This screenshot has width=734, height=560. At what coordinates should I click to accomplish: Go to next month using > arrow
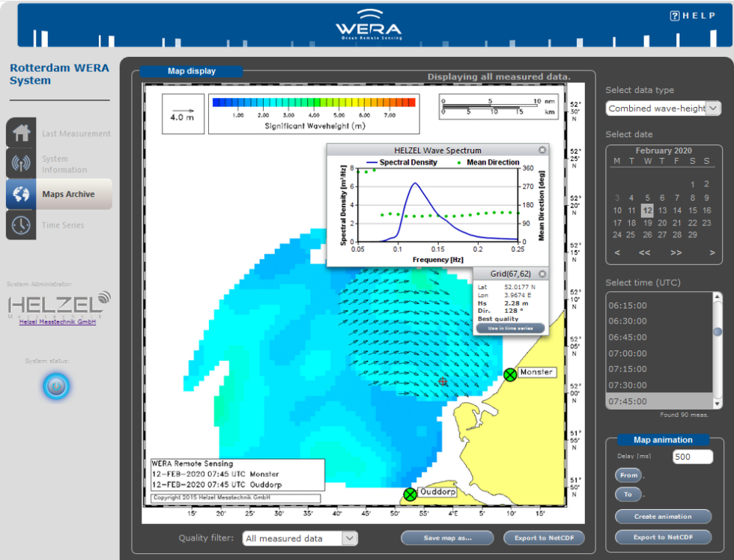click(x=712, y=253)
